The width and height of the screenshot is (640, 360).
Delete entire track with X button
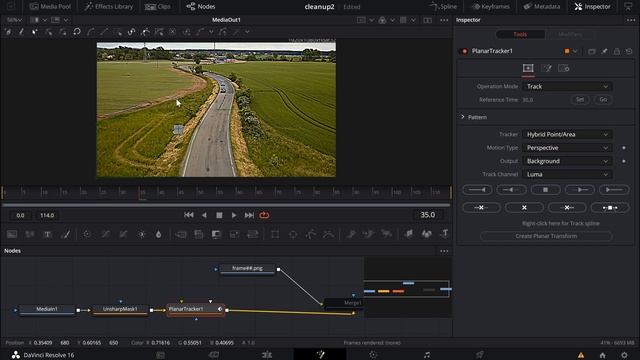click(524, 208)
